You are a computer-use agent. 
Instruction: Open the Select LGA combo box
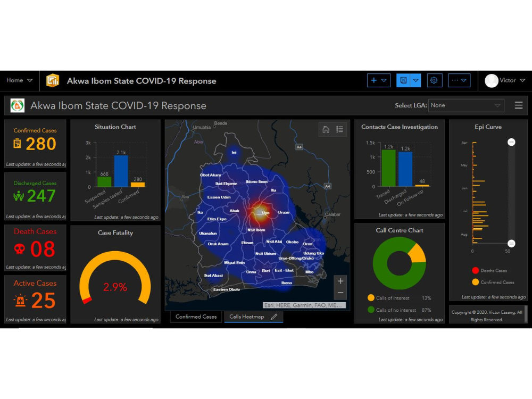pos(466,105)
